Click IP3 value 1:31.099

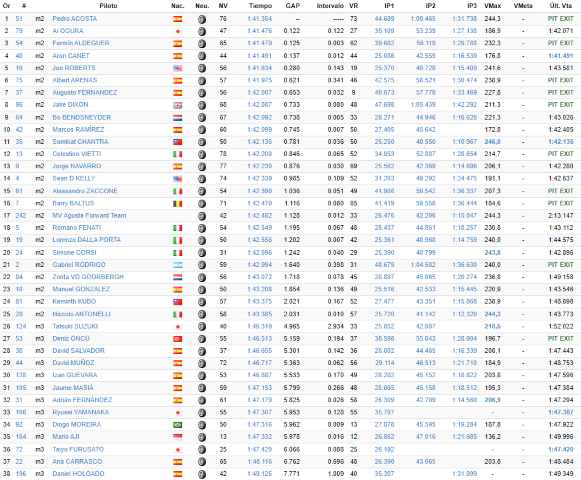465,474
